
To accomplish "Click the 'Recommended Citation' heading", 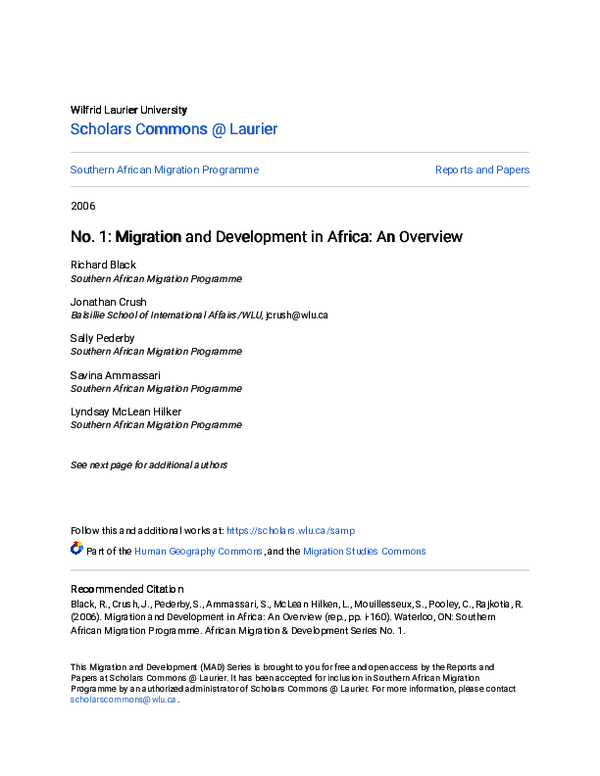I will (x=127, y=589).
